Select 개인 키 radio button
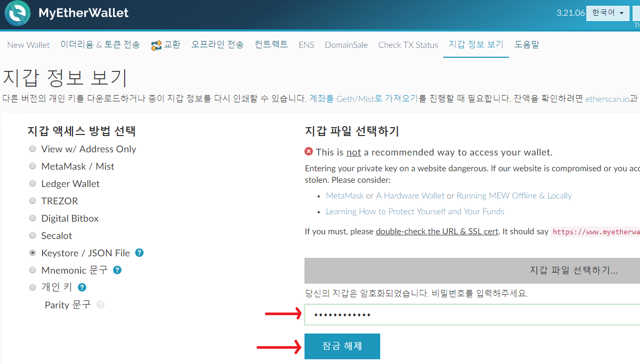 tap(33, 288)
